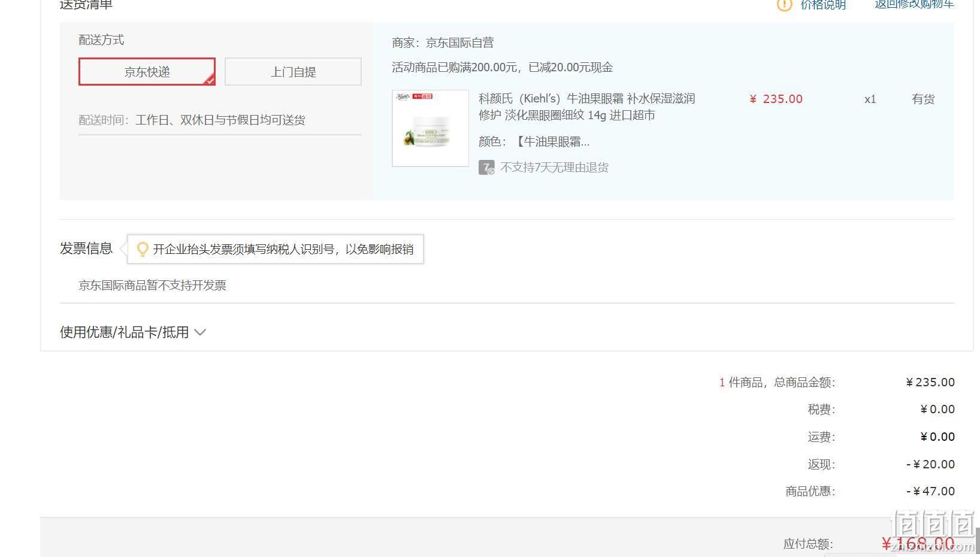980x557 pixels.
Task: Open 科颜氏牛油果眼霜 product title link
Action: 586,107
